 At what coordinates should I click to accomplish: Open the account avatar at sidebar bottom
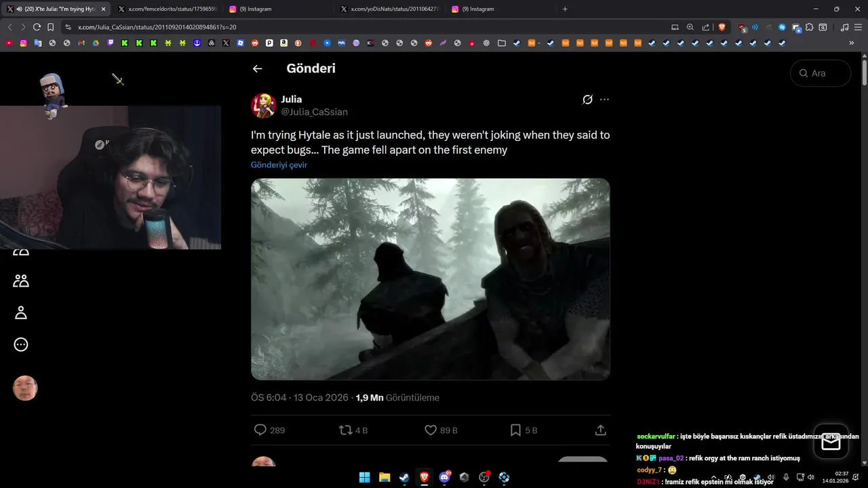[25, 388]
